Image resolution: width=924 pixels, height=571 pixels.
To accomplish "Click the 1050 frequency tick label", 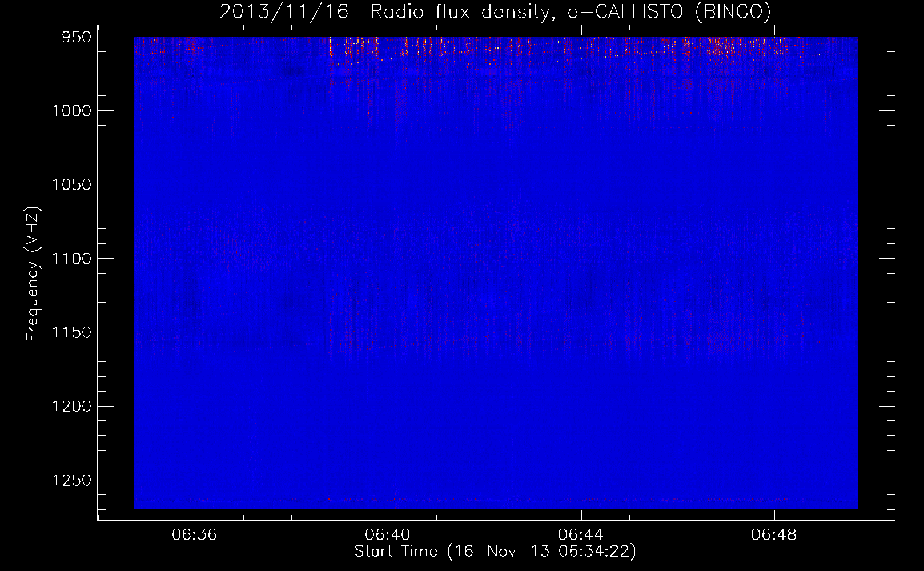I will click(x=71, y=184).
